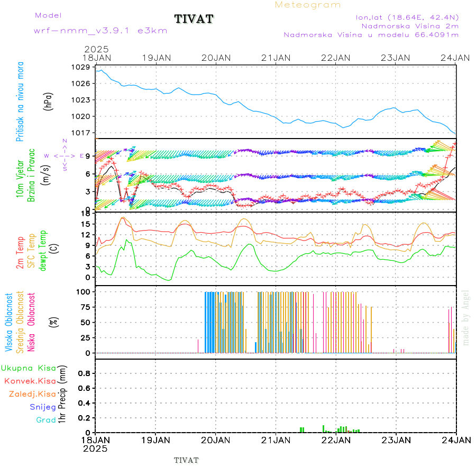This screenshot has width=476, height=476.
Task: Select the Konvek.Kisa legend entry
Action: coord(30,381)
